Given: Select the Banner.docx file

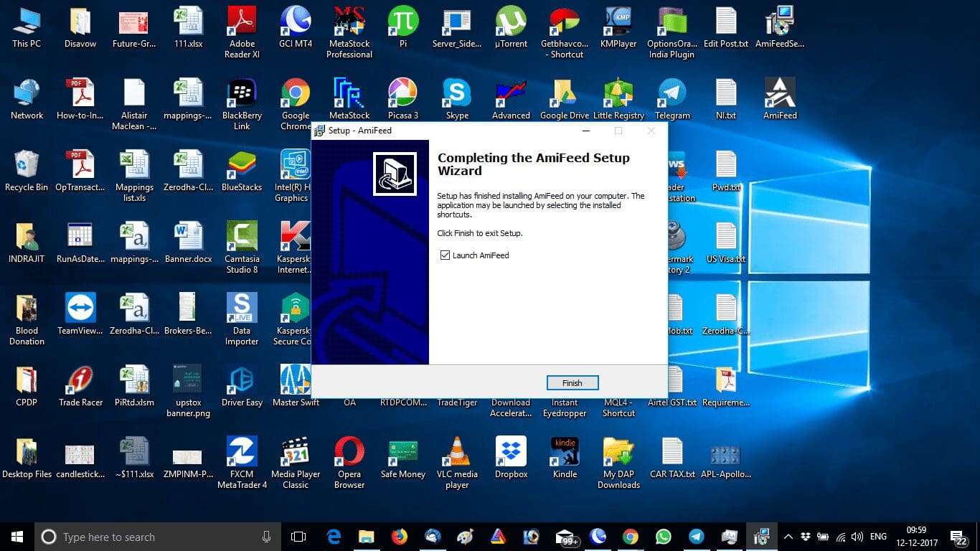Looking at the screenshot, I should pos(188,242).
